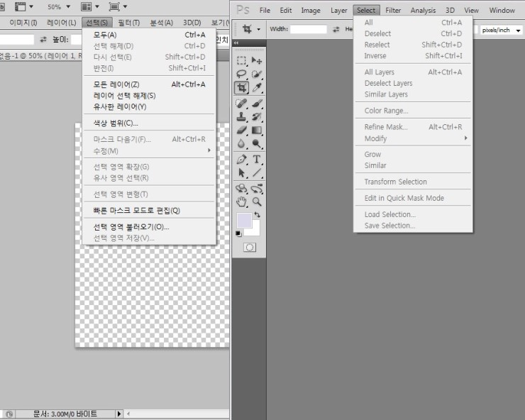Select the Clone Stamp tool
The image size is (525, 420).
tap(241, 117)
